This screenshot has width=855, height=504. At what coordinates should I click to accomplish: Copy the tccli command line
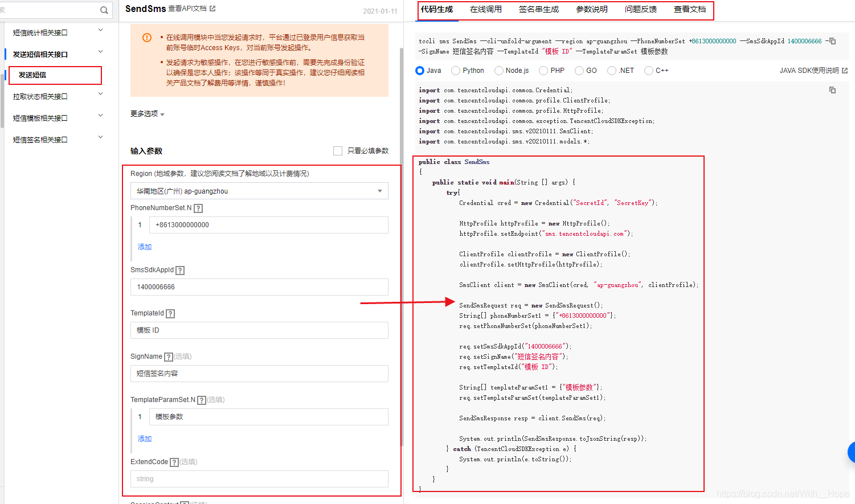(832, 41)
